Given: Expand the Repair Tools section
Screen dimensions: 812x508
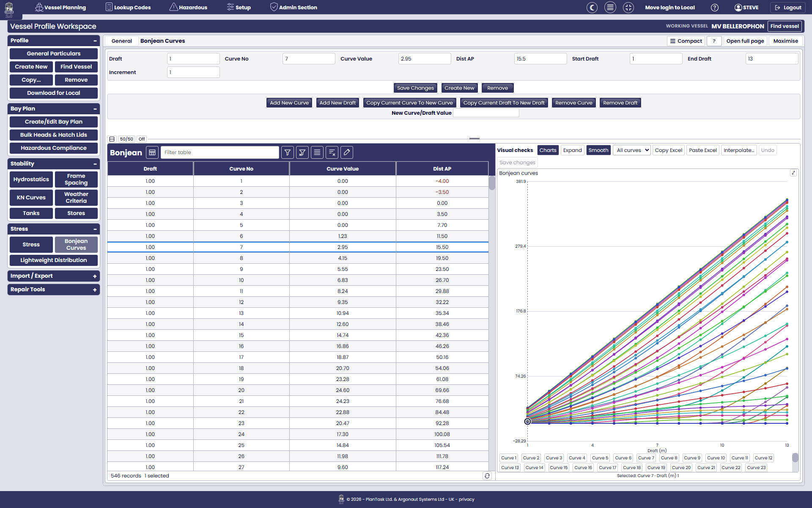Looking at the screenshot, I should coord(95,290).
